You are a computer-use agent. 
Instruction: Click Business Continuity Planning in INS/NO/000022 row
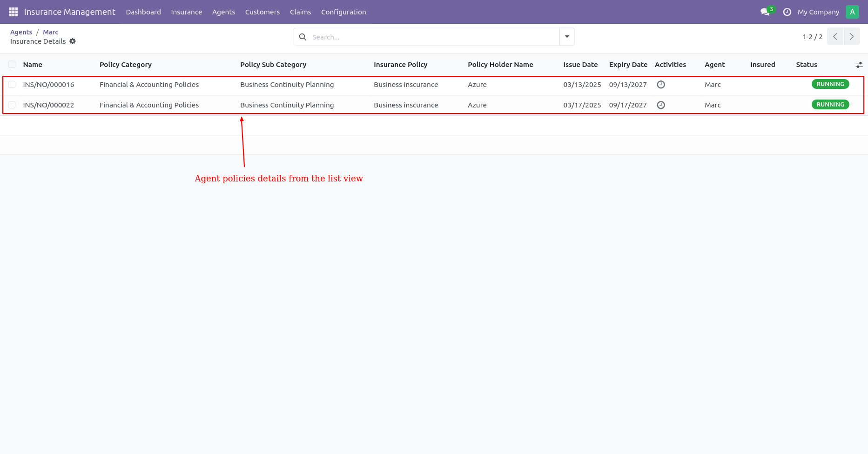(x=287, y=105)
